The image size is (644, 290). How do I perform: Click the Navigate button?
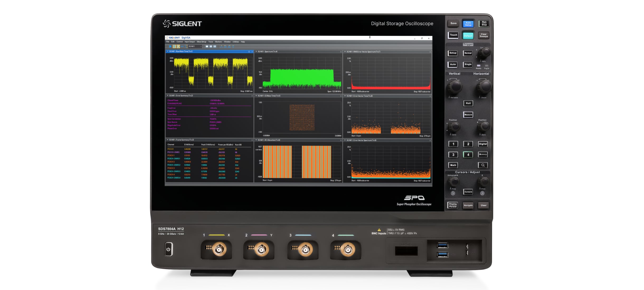[x=468, y=205]
